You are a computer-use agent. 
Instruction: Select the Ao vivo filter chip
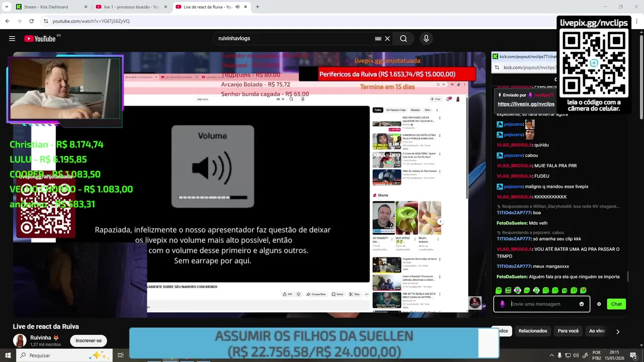pyautogui.click(x=597, y=331)
